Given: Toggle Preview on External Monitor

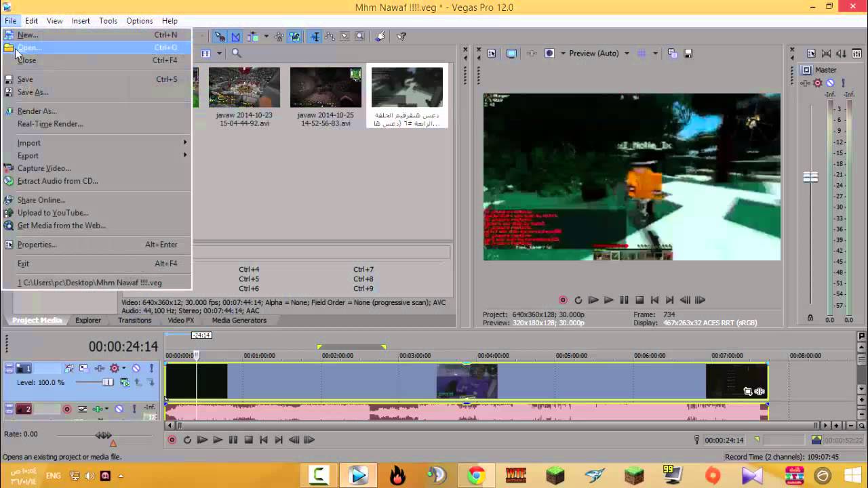Looking at the screenshot, I should pyautogui.click(x=511, y=54).
